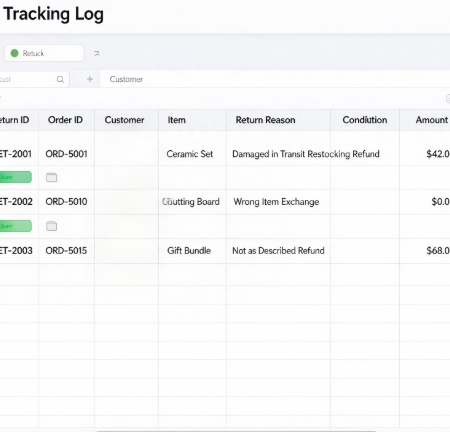Click the Cutting Board item cell
This screenshot has height=432, width=450.
tap(191, 202)
